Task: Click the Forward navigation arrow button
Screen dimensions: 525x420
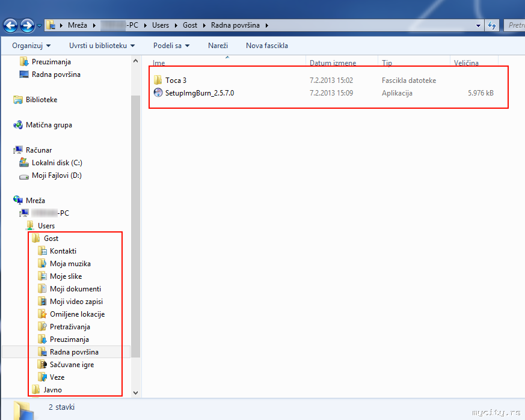Action: tap(27, 25)
